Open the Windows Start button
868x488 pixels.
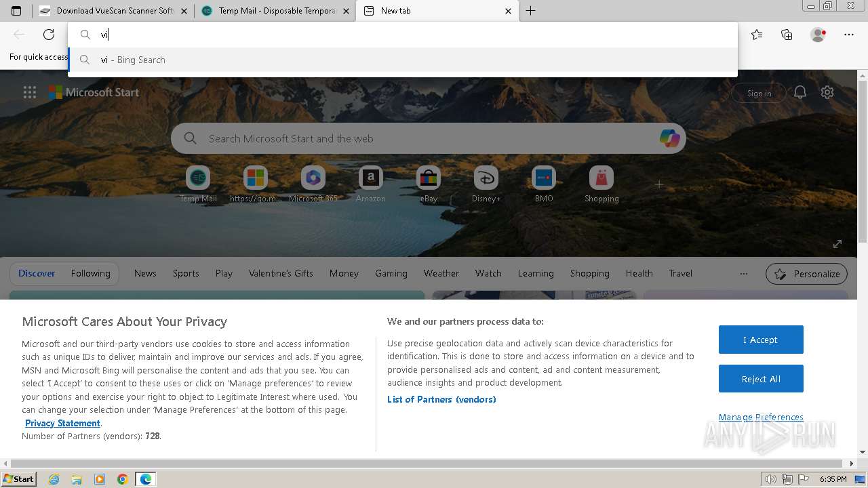click(x=18, y=479)
